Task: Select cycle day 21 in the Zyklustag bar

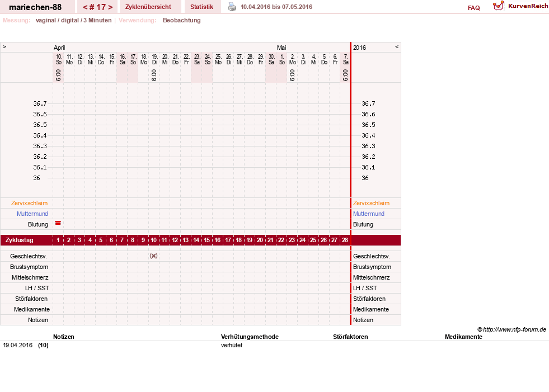Action: point(270,240)
